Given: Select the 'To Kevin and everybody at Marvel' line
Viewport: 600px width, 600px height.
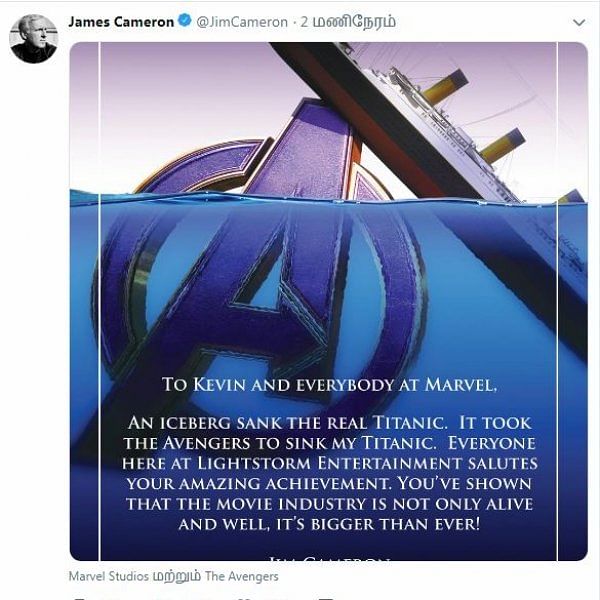Looking at the screenshot, I should [x=329, y=384].
